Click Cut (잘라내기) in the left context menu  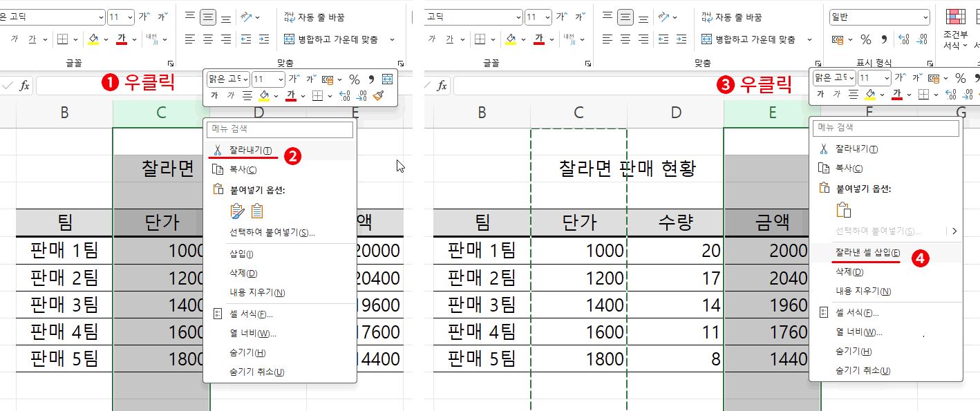[280, 150]
